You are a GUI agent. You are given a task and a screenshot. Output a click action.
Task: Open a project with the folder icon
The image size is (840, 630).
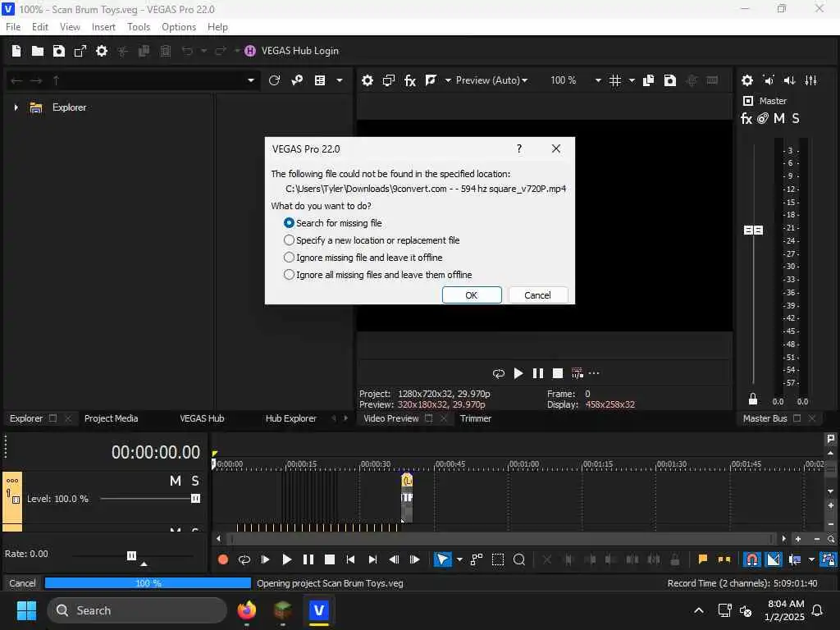[38, 51]
